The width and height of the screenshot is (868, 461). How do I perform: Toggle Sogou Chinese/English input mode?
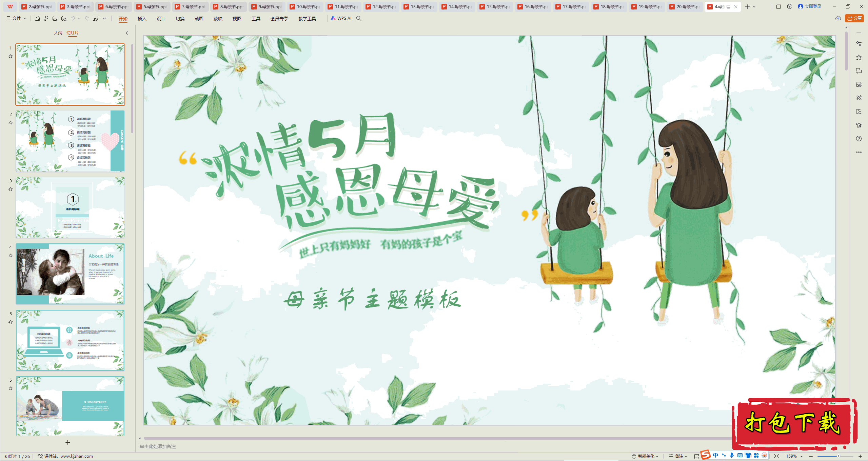(715, 455)
